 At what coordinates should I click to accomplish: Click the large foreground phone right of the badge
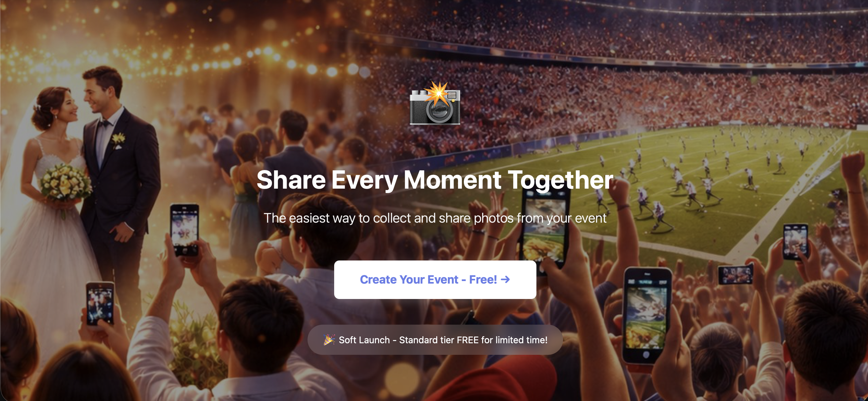coord(646,315)
